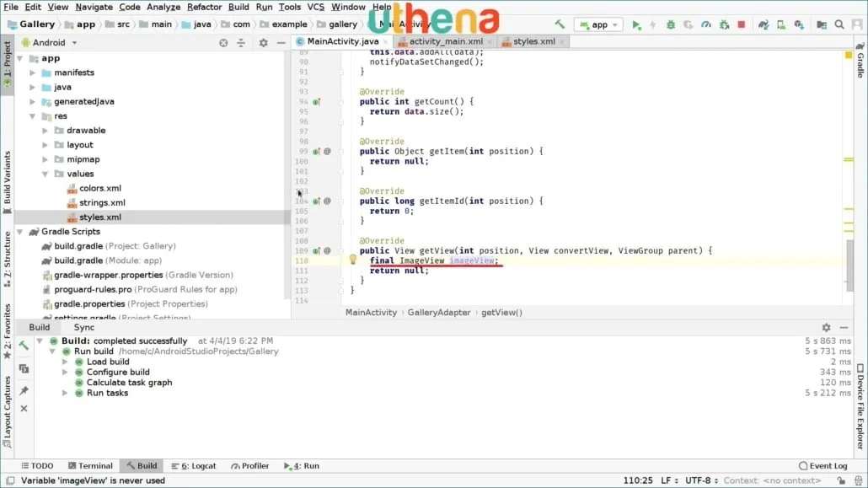This screenshot has width=868, height=488.
Task: Close the MainActivity.java tab
Action: pos(386,42)
